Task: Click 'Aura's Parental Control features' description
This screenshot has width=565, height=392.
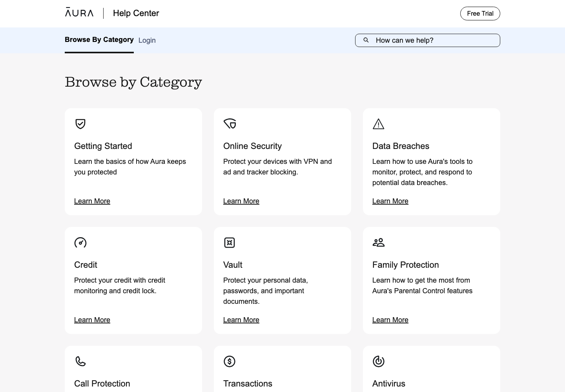Action: pyautogui.click(x=423, y=285)
